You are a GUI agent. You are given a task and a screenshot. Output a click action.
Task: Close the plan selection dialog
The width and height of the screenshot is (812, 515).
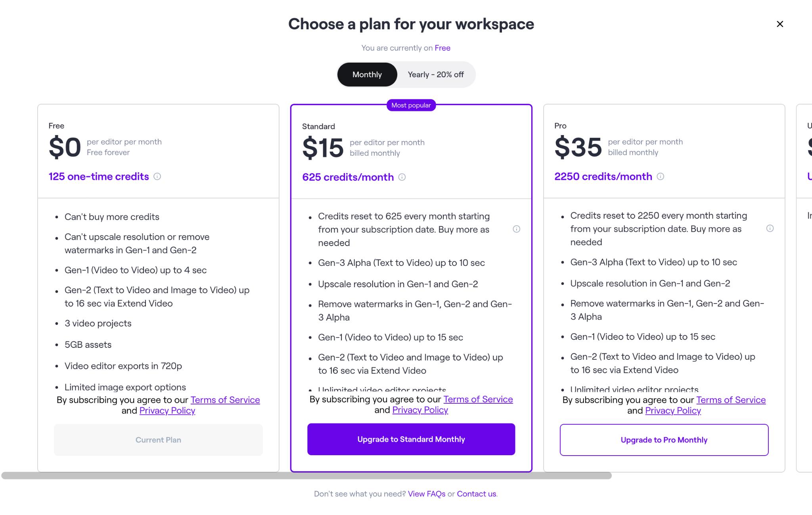pyautogui.click(x=780, y=24)
